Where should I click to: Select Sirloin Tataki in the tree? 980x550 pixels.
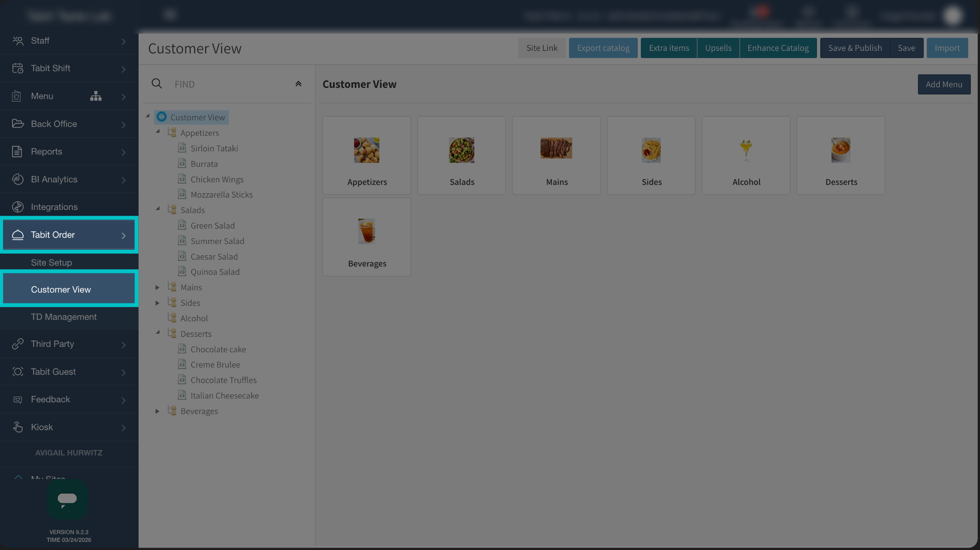[214, 148]
